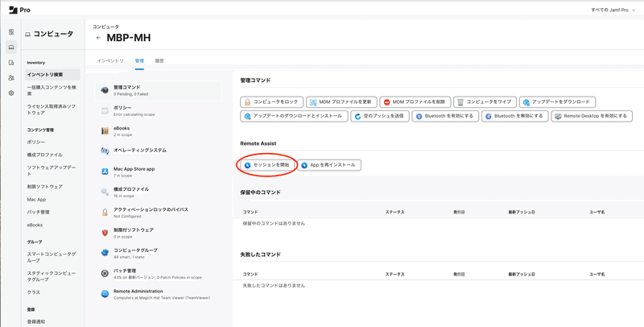Open 登録通知 in sidebar

36,321
